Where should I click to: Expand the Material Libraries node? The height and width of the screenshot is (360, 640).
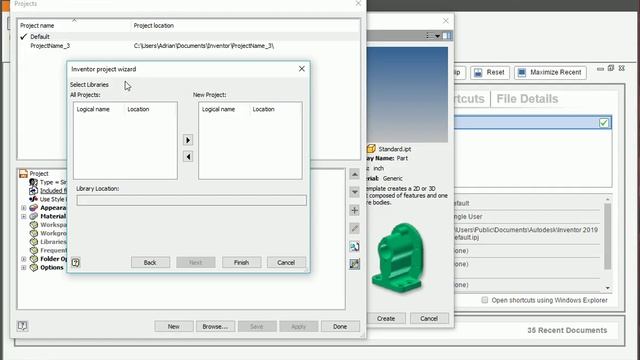coord(24,216)
